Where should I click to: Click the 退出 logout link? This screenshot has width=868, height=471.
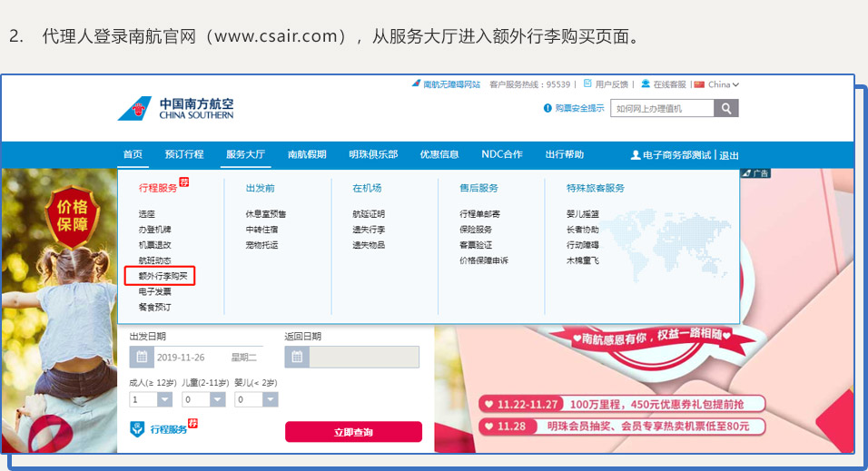(729, 155)
